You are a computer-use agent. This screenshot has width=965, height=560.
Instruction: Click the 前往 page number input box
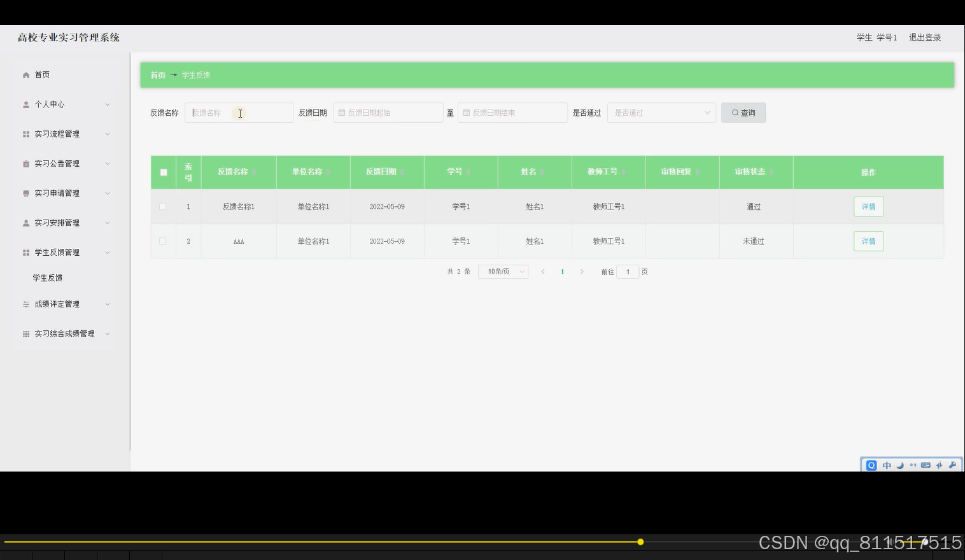(x=628, y=272)
